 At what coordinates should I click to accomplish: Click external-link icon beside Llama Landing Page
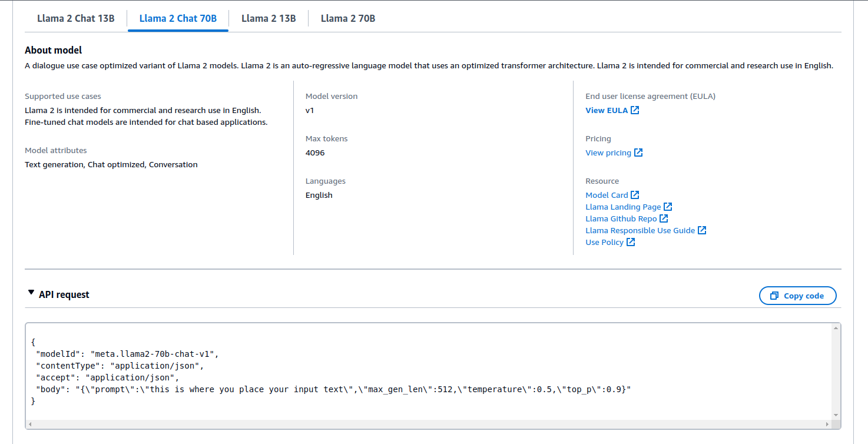668,207
